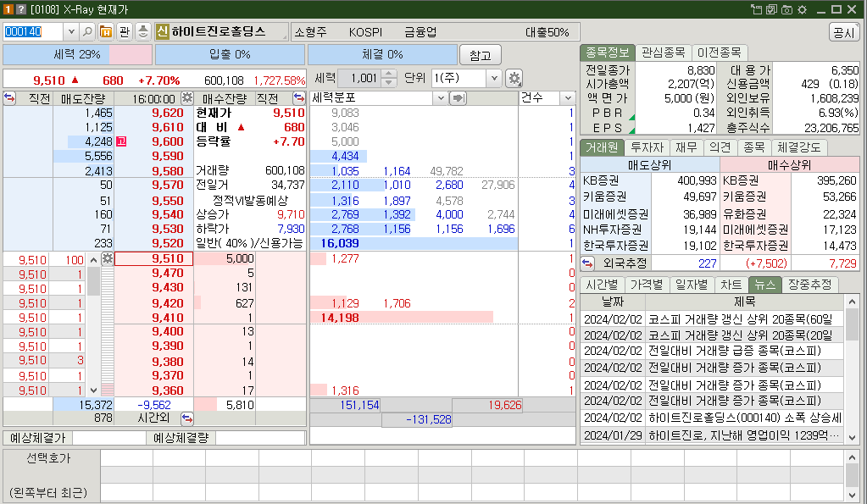Click the 참고 button
The height and width of the screenshot is (504, 867).
[480, 55]
